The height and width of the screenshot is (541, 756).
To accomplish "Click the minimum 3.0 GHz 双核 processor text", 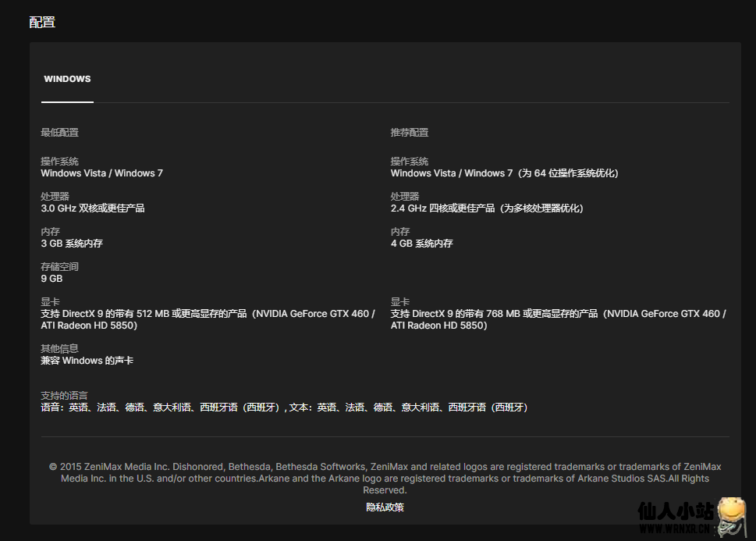I will pos(93,208).
